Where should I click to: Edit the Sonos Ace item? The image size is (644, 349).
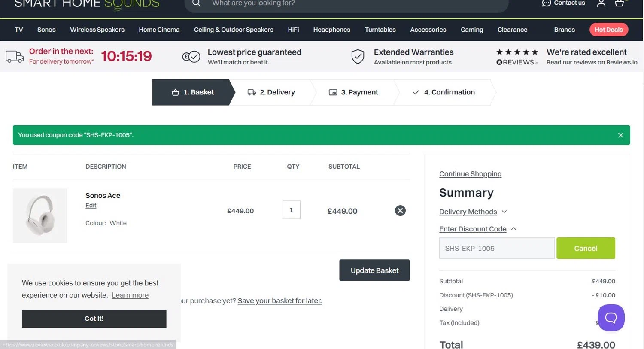pyautogui.click(x=91, y=206)
